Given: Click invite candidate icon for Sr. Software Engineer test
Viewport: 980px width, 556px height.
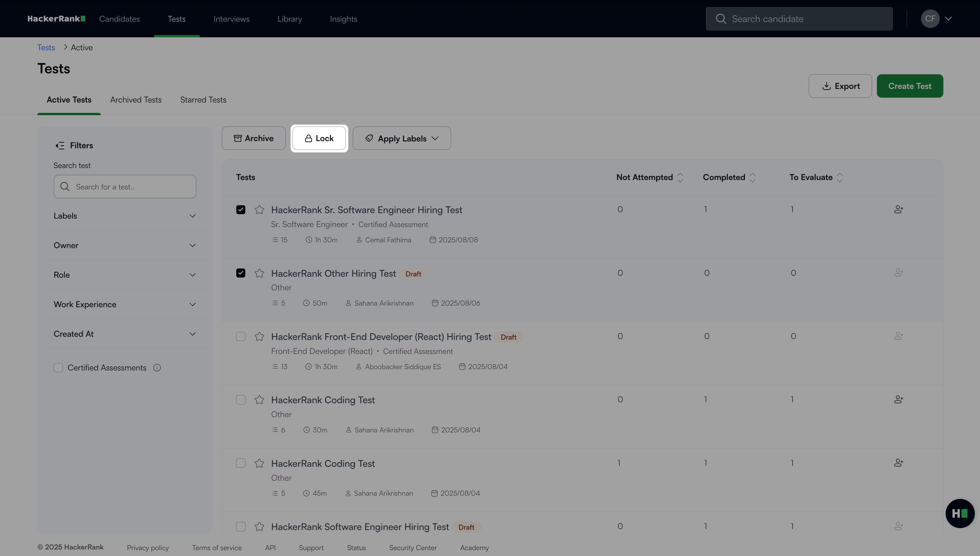Looking at the screenshot, I should (x=898, y=209).
